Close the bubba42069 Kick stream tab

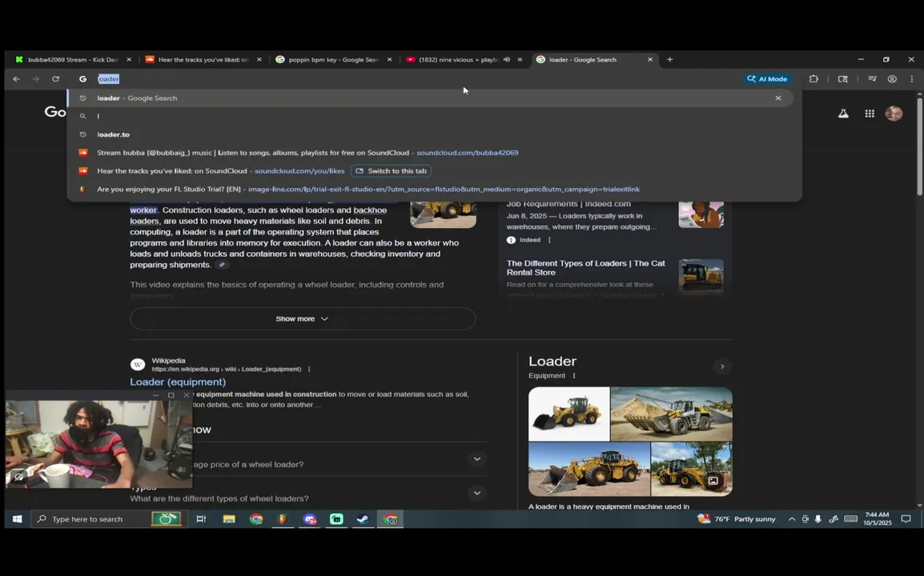click(129, 59)
